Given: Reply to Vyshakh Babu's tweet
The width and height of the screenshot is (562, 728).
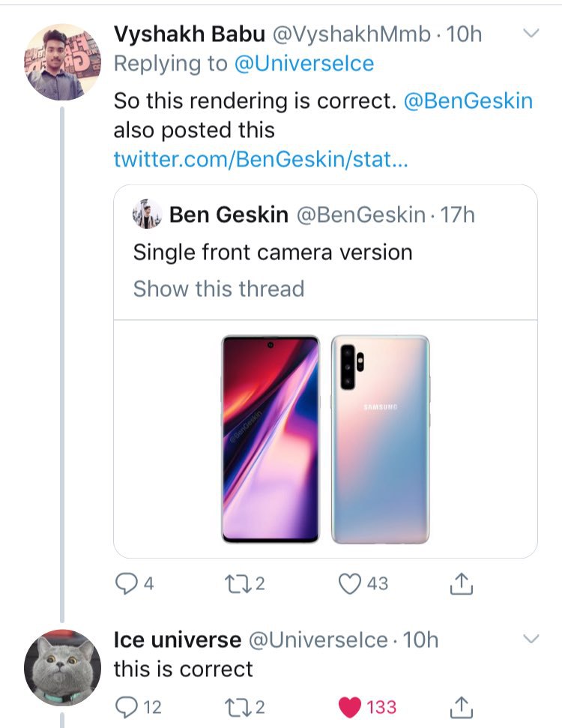Looking at the screenshot, I should [126, 583].
